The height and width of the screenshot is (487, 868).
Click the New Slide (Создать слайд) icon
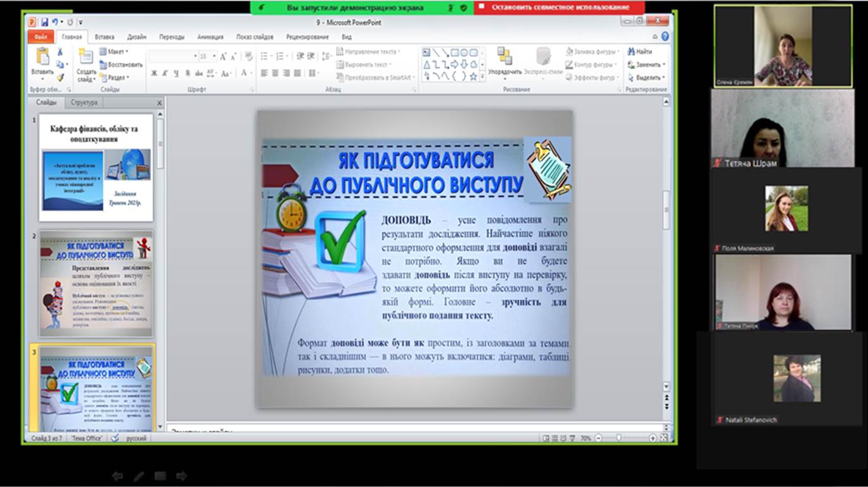click(x=86, y=57)
